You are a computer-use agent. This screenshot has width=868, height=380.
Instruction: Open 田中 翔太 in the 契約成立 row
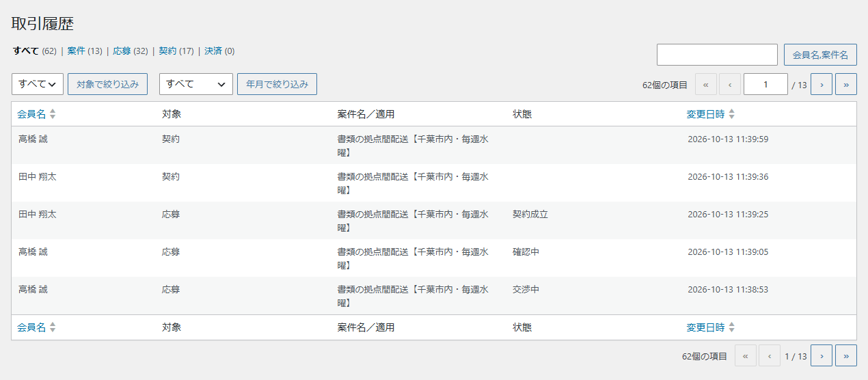pos(38,214)
